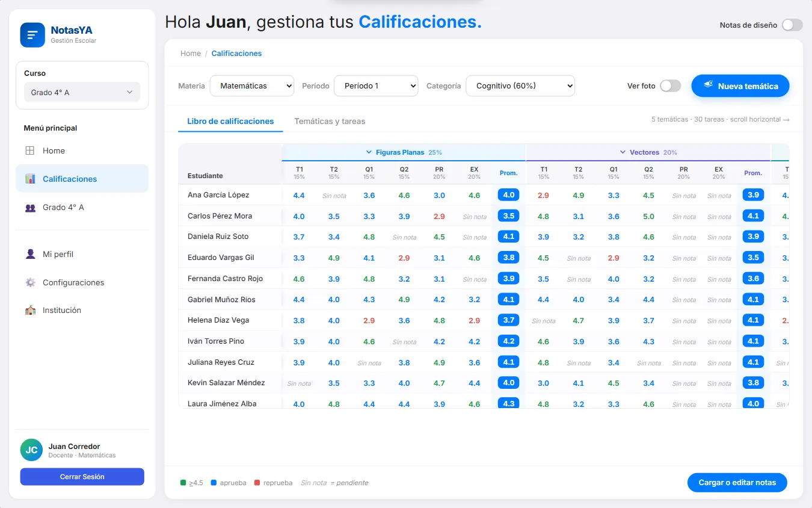Toggle the Notas de diseño switch
This screenshot has width=812, height=508.
792,25
